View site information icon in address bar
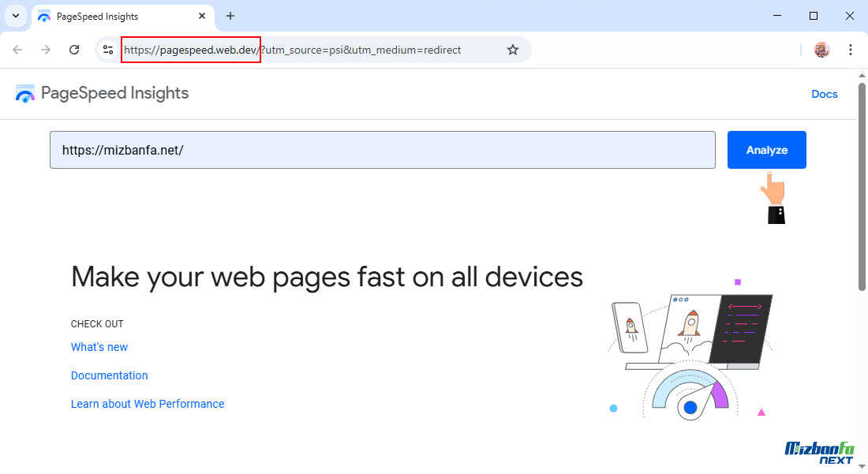This screenshot has height=474, width=868. click(x=108, y=50)
